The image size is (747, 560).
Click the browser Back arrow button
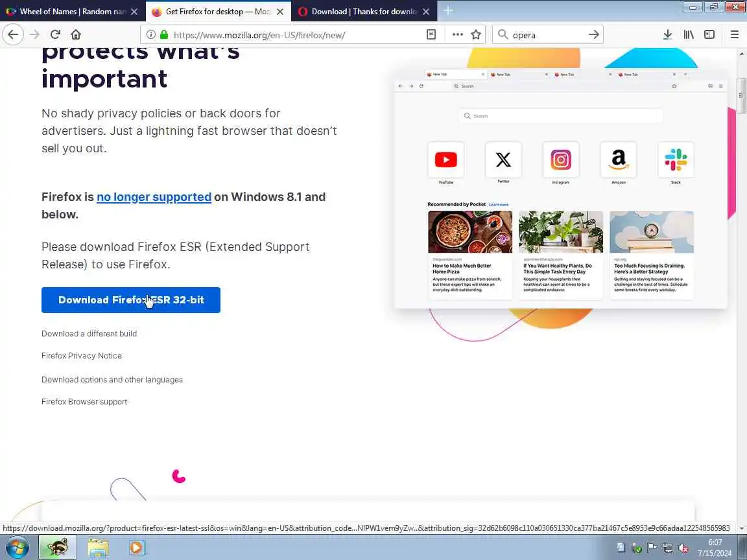click(x=13, y=35)
